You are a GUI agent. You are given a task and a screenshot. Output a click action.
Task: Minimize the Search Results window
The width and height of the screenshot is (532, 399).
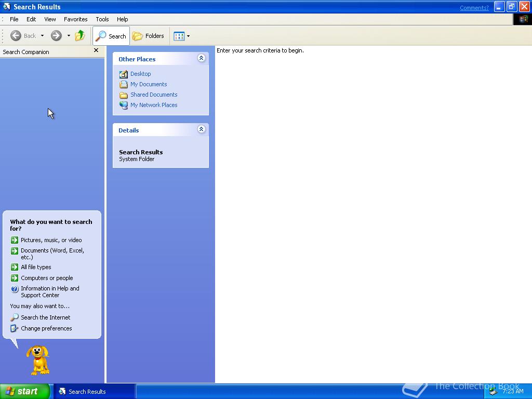(499, 7)
